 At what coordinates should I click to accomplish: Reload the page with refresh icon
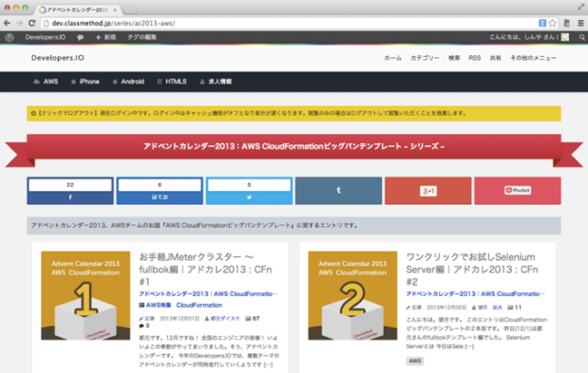32,23
